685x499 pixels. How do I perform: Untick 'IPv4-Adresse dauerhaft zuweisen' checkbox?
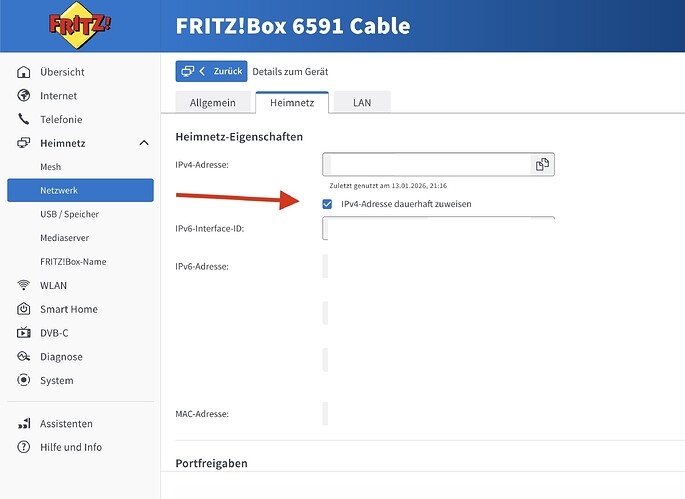click(328, 204)
